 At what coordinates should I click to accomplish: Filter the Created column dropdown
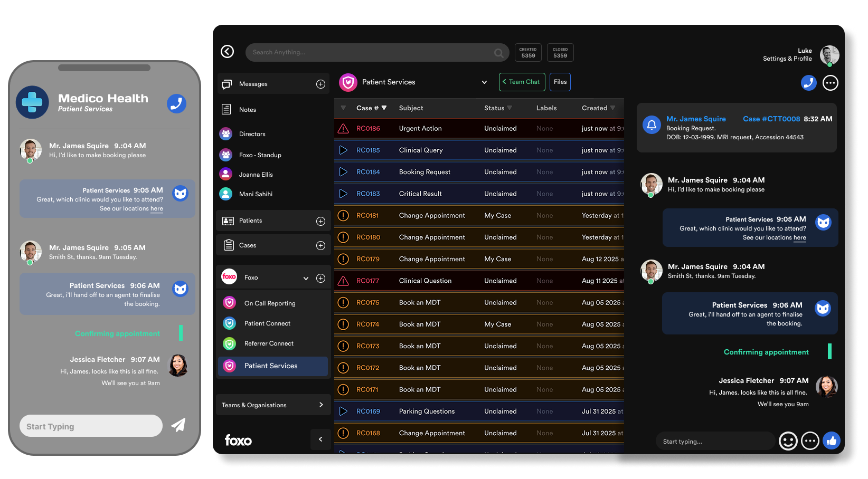(x=612, y=108)
